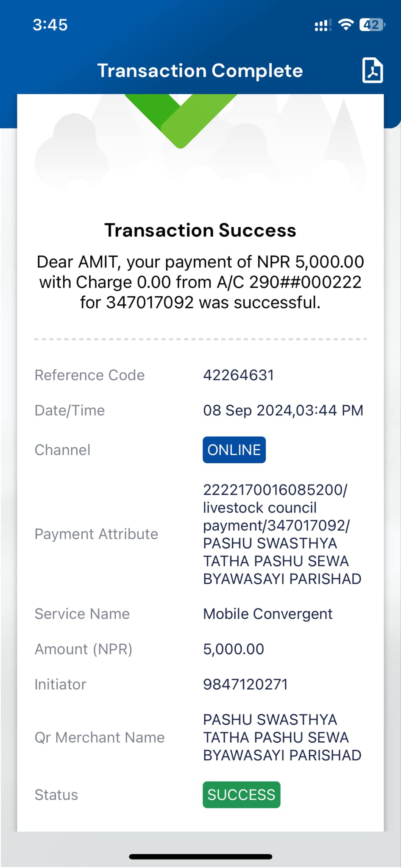The width and height of the screenshot is (401, 868).
Task: Select the Amount value 5,000.00
Action: pos(234,649)
